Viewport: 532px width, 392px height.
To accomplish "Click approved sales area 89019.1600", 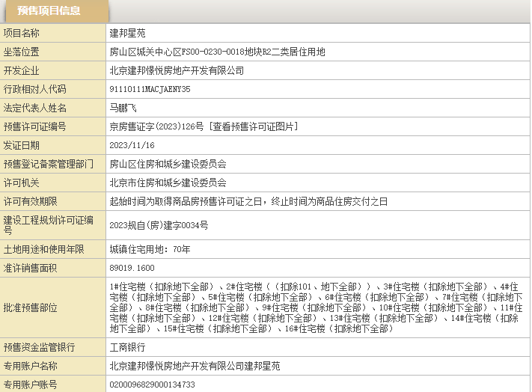I will (x=132, y=267).
